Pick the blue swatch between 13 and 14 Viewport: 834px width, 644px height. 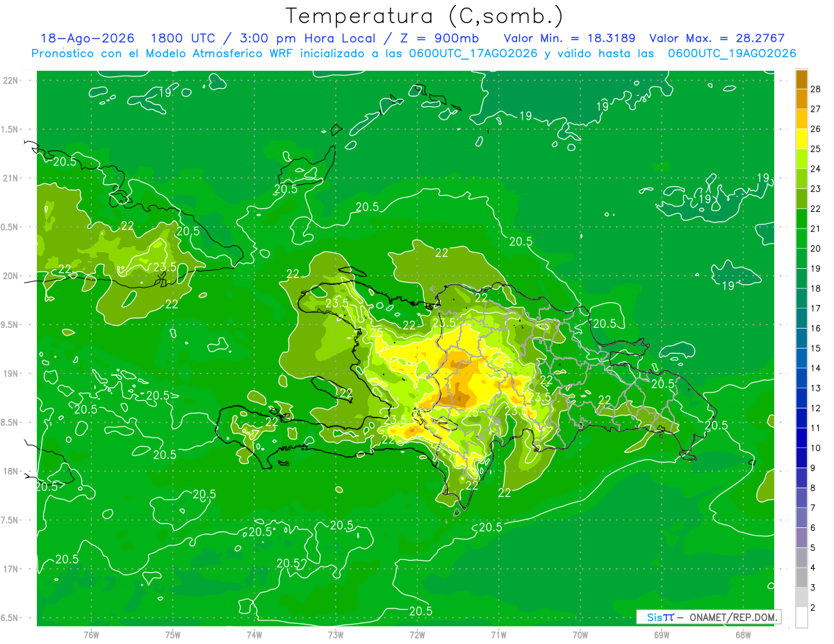click(801, 378)
